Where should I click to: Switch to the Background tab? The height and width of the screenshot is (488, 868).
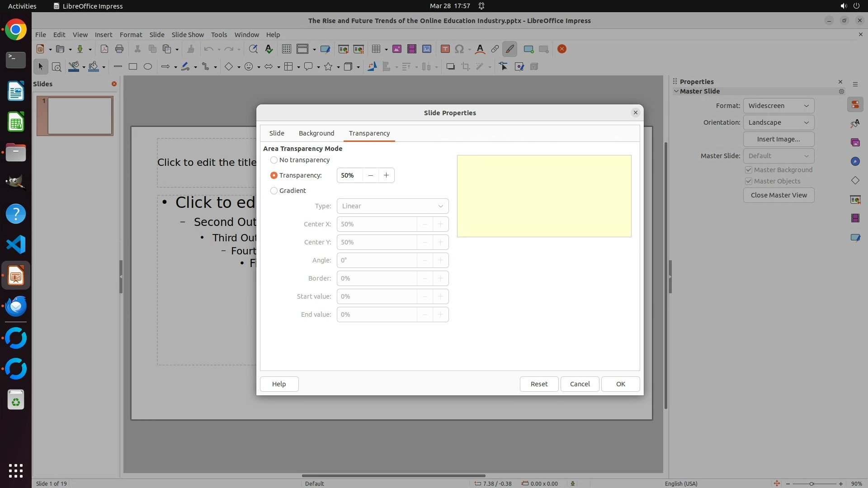pyautogui.click(x=316, y=133)
